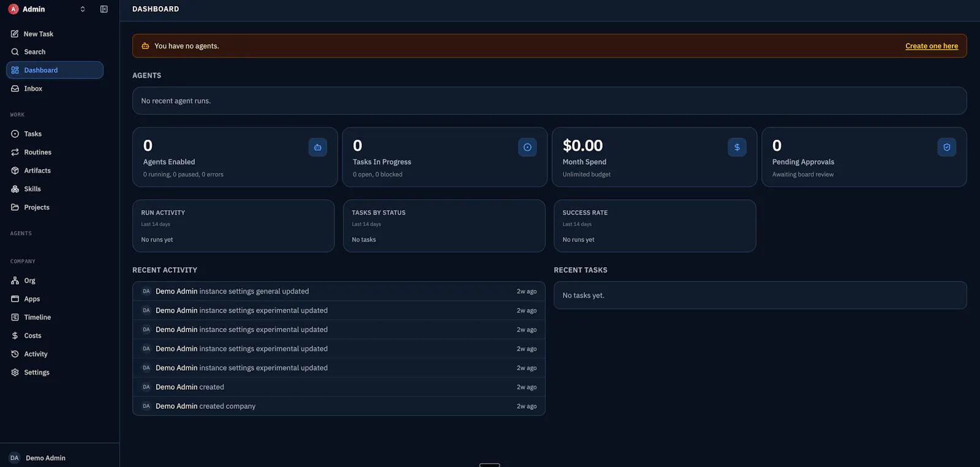
Task: Open the Agents Enabled stat card
Action: point(235,157)
